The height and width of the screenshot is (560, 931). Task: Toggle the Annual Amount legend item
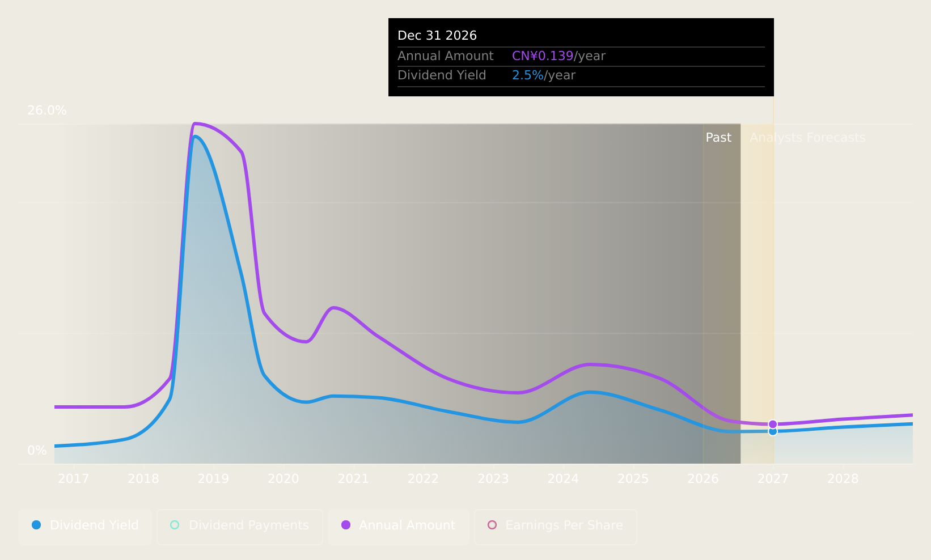click(x=398, y=525)
